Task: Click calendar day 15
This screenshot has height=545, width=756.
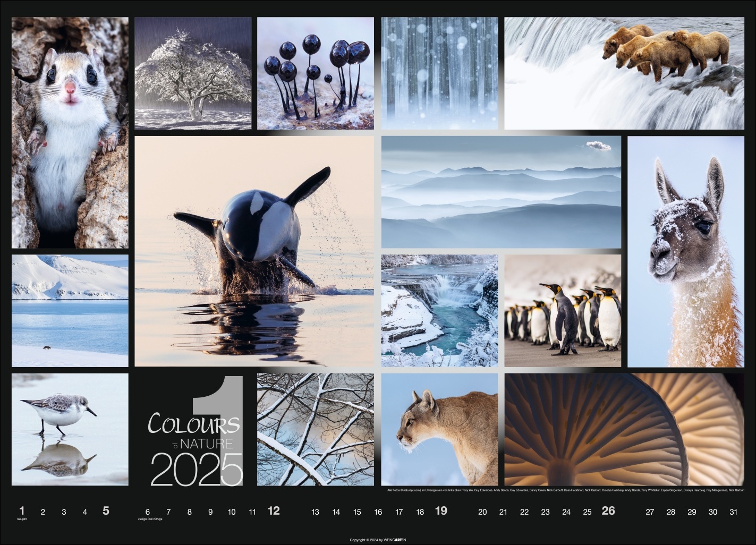Action: [357, 512]
